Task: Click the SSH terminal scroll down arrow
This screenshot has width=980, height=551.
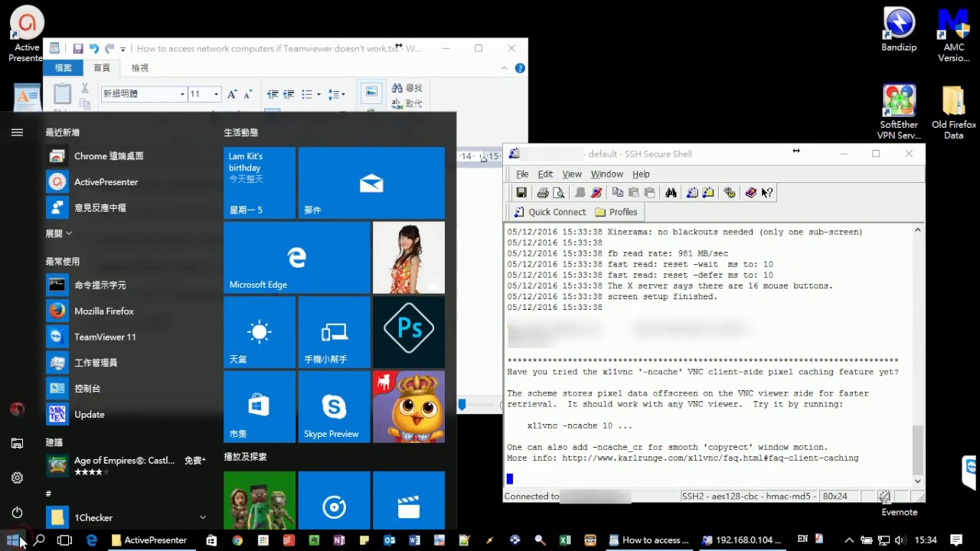Action: coord(917,481)
